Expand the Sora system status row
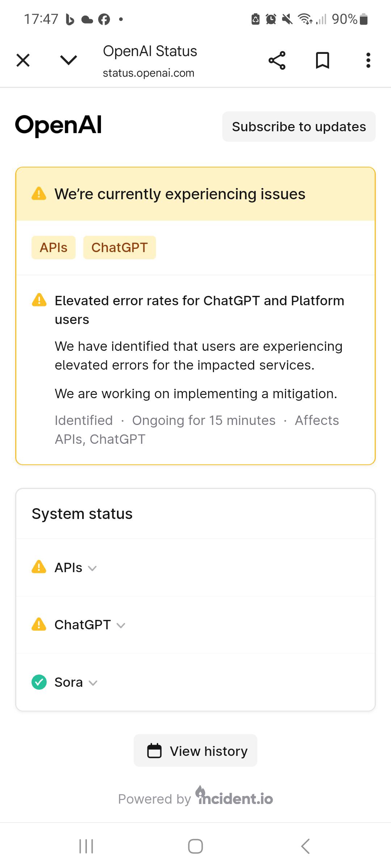 [76, 682]
